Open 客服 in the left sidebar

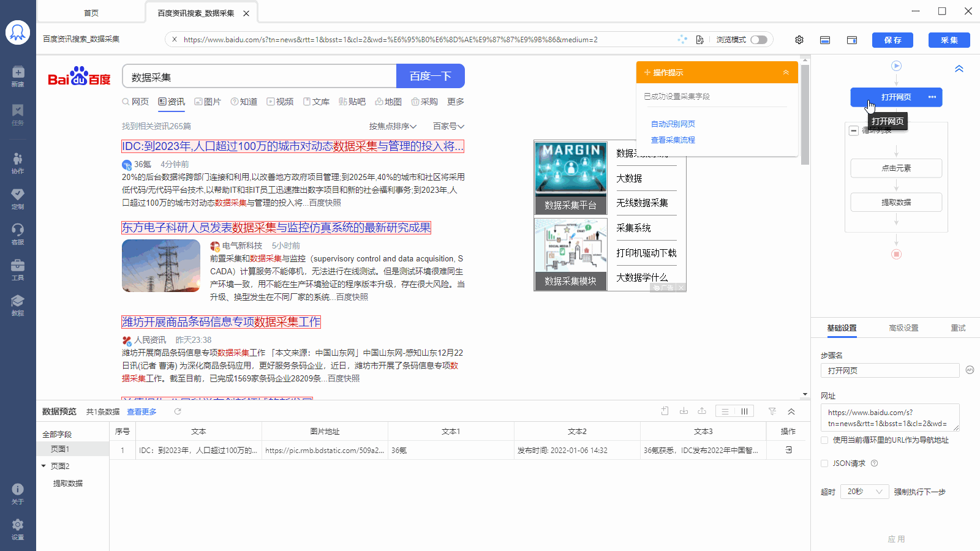18,234
